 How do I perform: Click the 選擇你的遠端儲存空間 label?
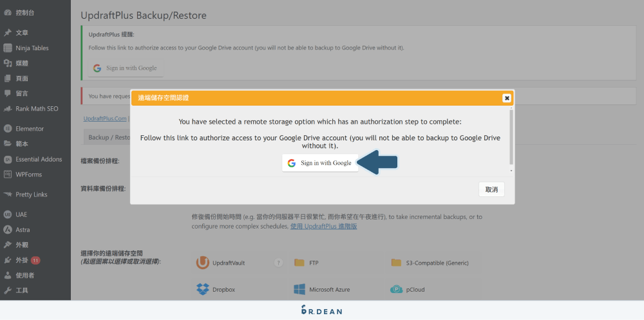coord(111,254)
